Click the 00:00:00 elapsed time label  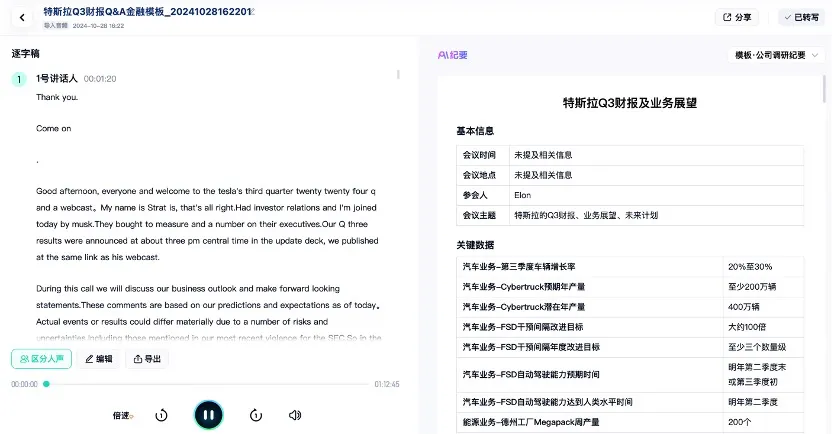(x=24, y=384)
